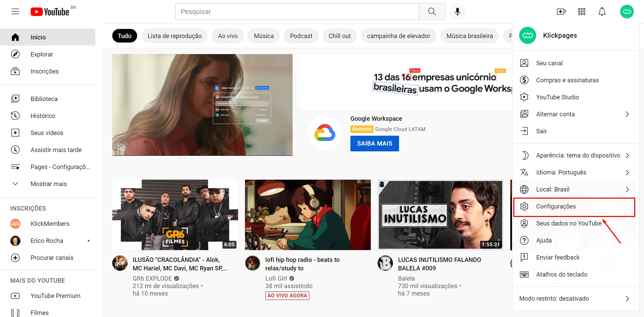
Task: Open Seus dados no YouTube
Action: pos(576,223)
